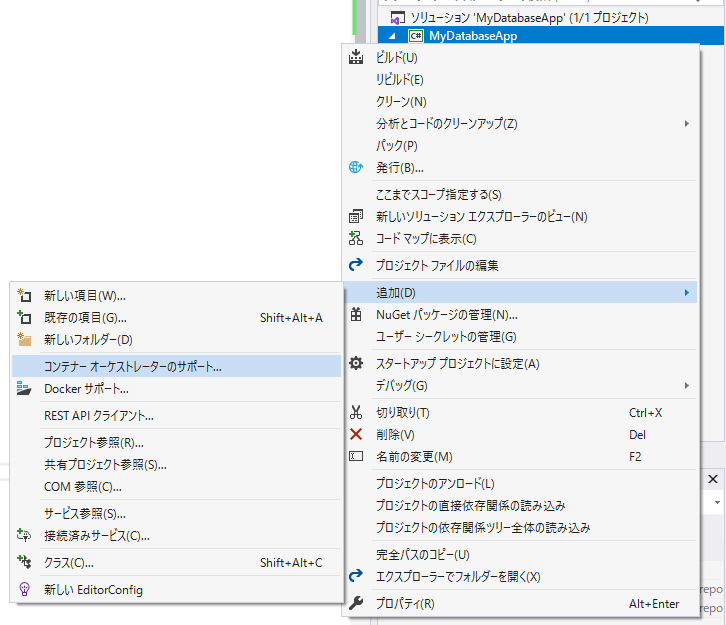Open REST API クライアント... entry
This screenshot has height=625, width=726.
tap(176, 415)
